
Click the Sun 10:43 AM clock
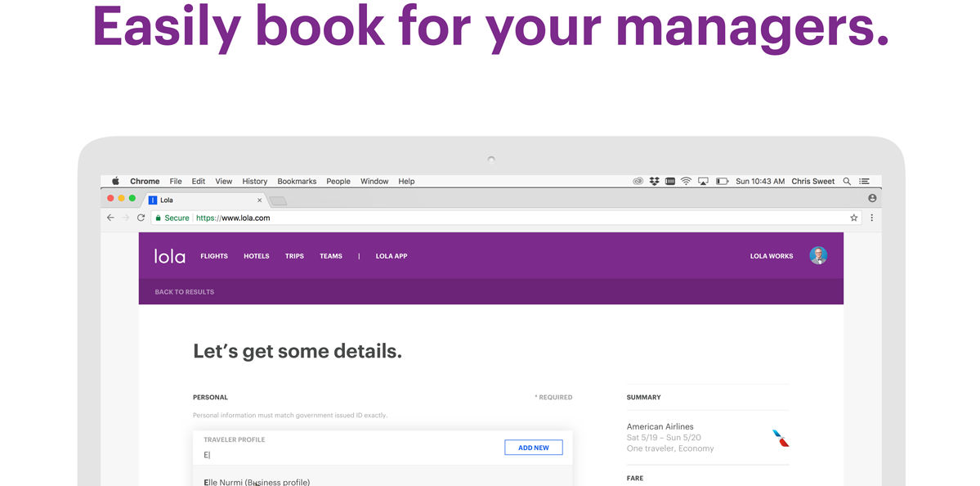coord(760,182)
